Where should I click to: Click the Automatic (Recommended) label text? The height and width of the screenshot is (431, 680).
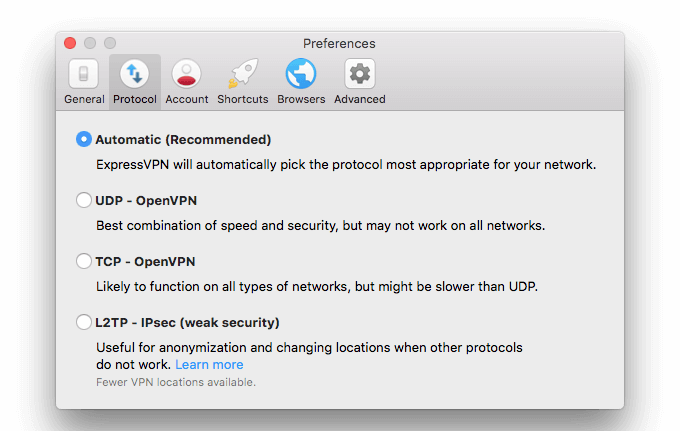183,140
